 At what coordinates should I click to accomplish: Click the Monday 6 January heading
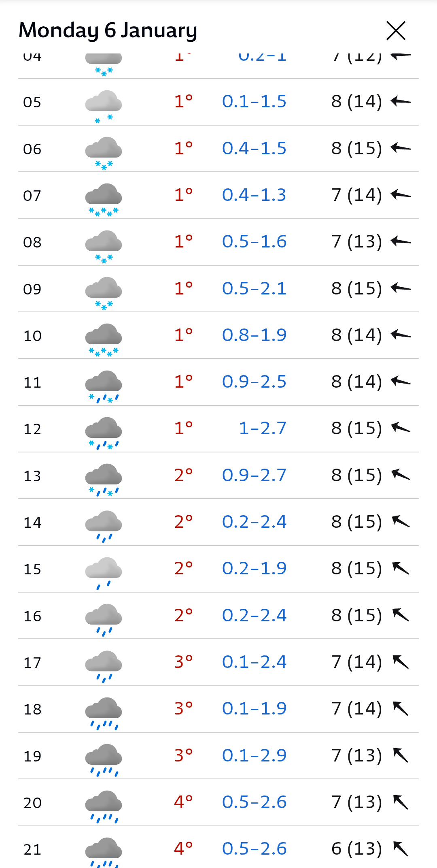[108, 30]
